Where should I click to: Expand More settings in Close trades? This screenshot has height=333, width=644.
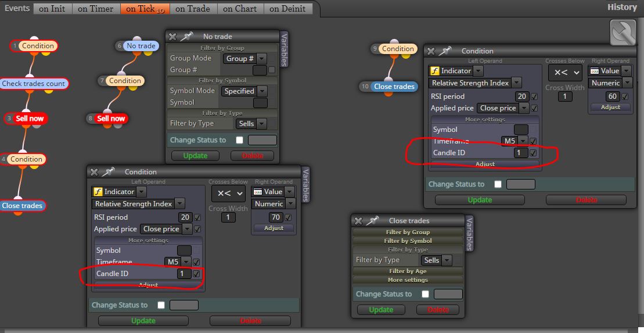408,280
